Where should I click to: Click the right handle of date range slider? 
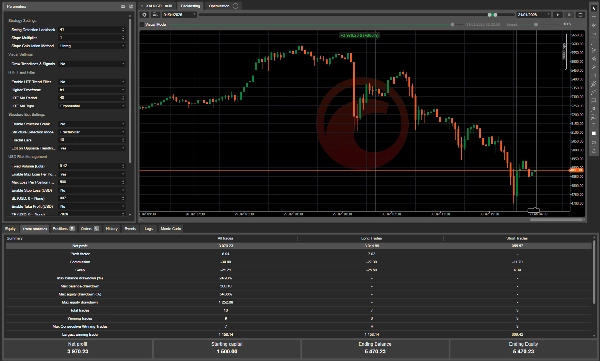pos(495,15)
